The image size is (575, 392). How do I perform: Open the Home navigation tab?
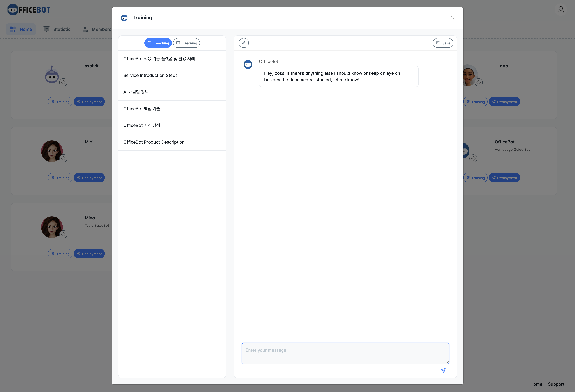(x=21, y=30)
